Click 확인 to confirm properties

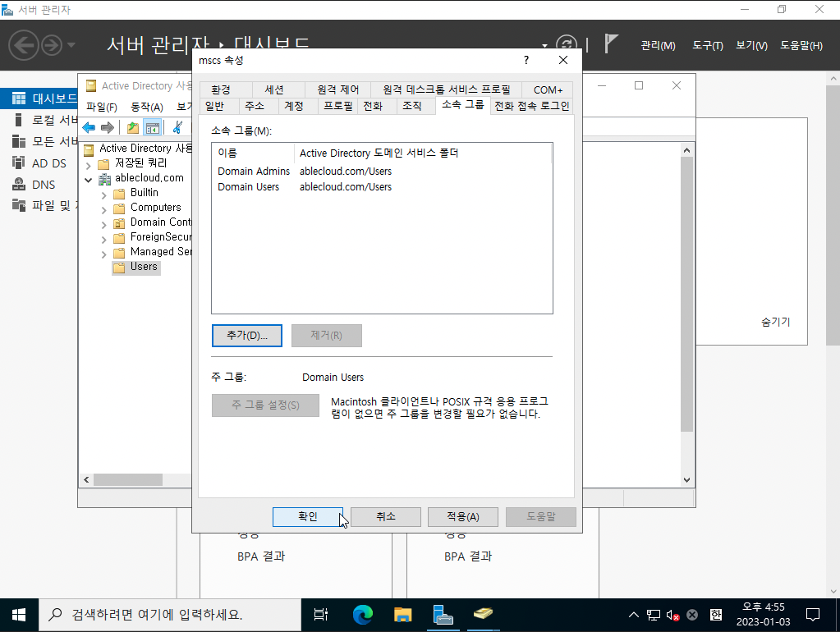(308, 517)
